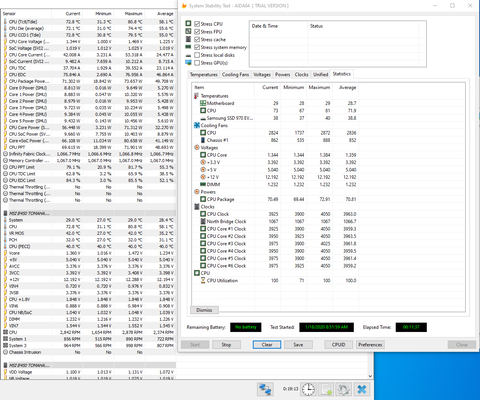480x400 pixels.
Task: Enable the Stress local disks checkbox
Action: tap(197, 55)
